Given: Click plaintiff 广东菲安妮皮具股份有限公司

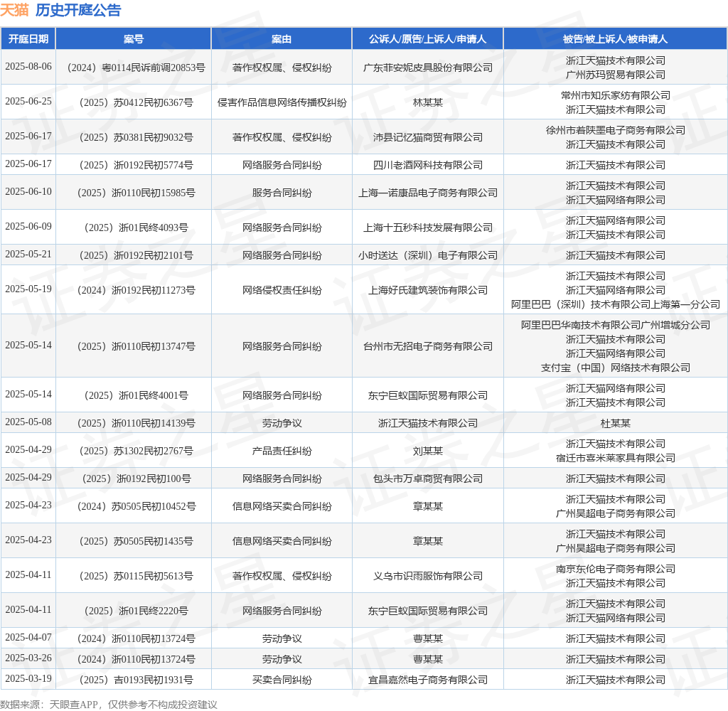Looking at the screenshot, I should 427,68.
